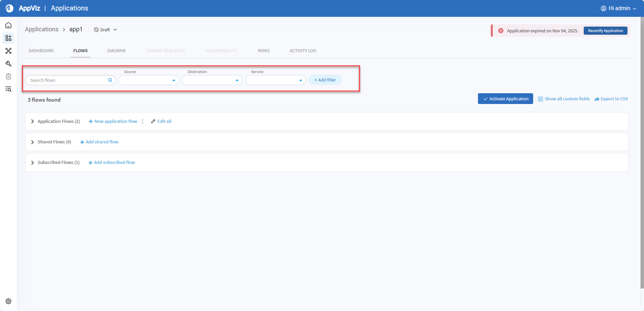The width and height of the screenshot is (644, 311).
Task: Open the network topology sidebar icon
Action: [x=8, y=51]
